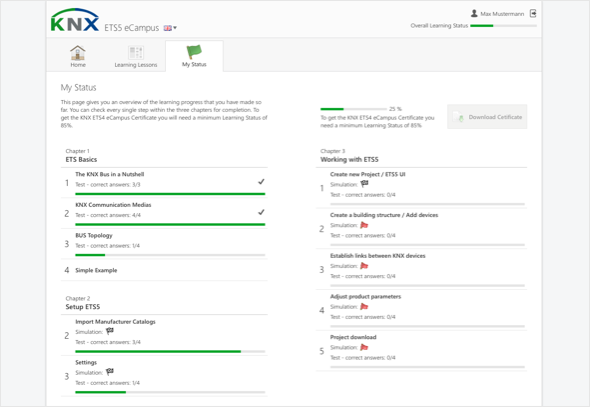Click the user profile icon
The width and height of the screenshot is (590, 407).
click(474, 14)
